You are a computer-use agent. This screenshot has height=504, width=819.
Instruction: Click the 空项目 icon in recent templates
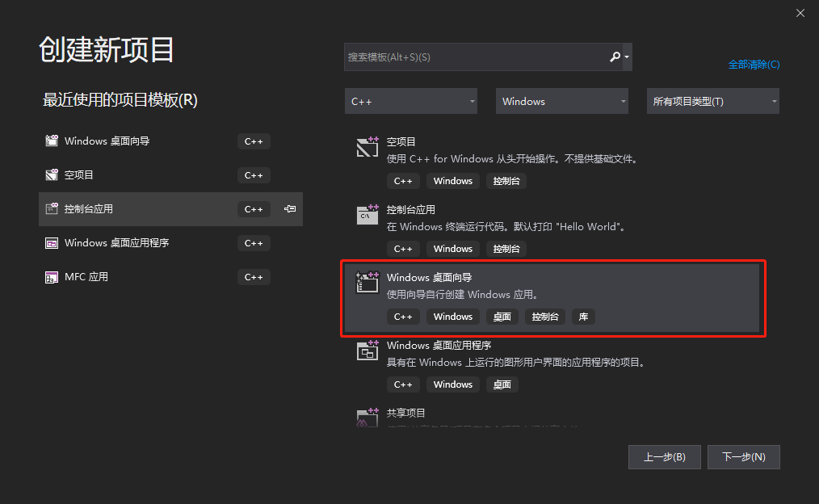(51, 175)
